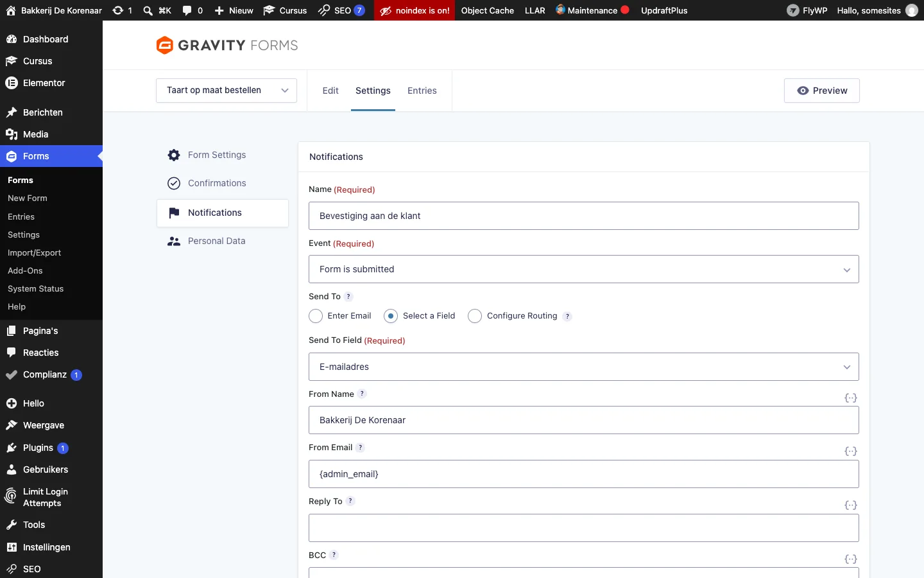Open merge tags for Reply To

click(x=851, y=505)
